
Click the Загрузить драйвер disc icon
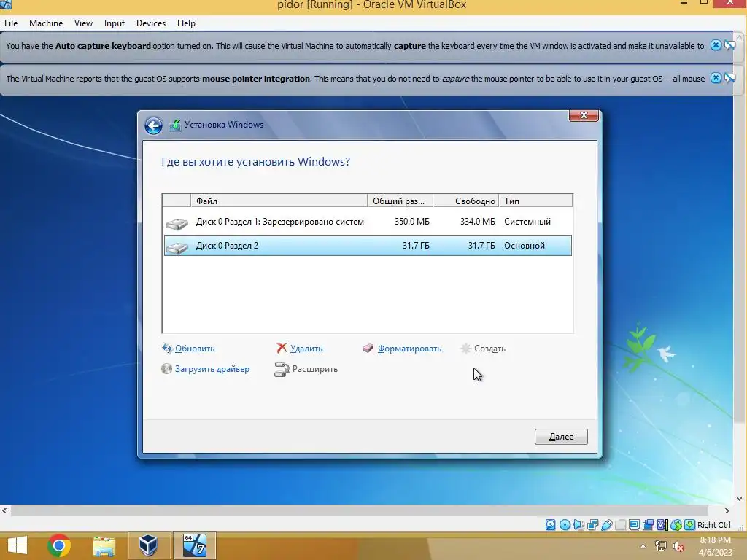coord(166,368)
